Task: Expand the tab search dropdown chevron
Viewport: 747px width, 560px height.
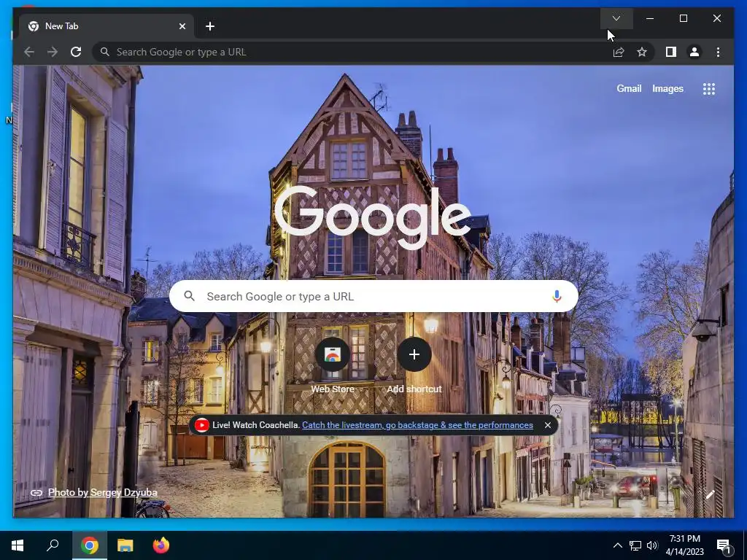Action: pyautogui.click(x=616, y=18)
